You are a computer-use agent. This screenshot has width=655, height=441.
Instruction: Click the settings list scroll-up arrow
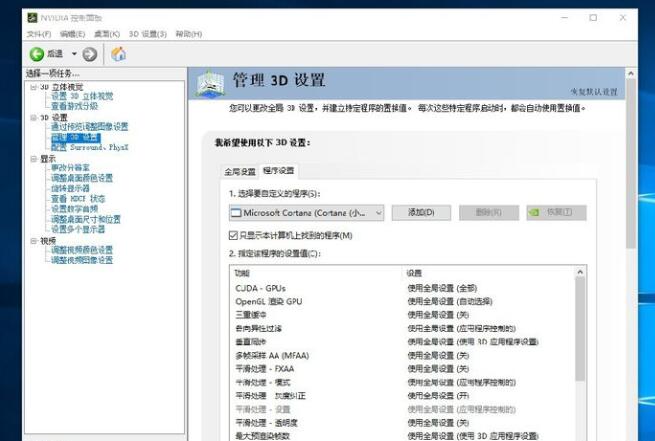(580, 272)
